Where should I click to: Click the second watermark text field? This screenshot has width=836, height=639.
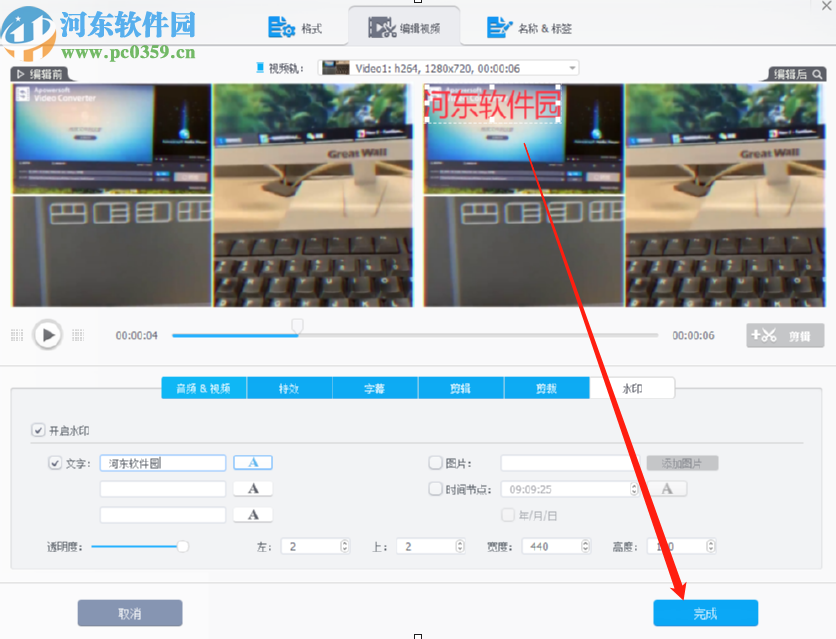(x=163, y=489)
